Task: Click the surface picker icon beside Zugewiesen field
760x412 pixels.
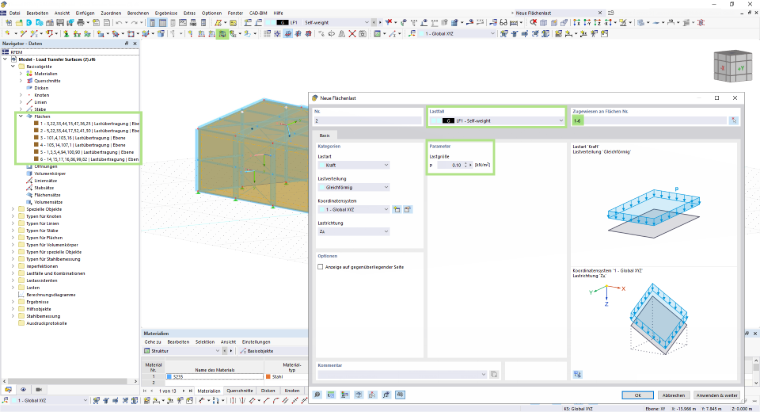Action: (x=733, y=121)
